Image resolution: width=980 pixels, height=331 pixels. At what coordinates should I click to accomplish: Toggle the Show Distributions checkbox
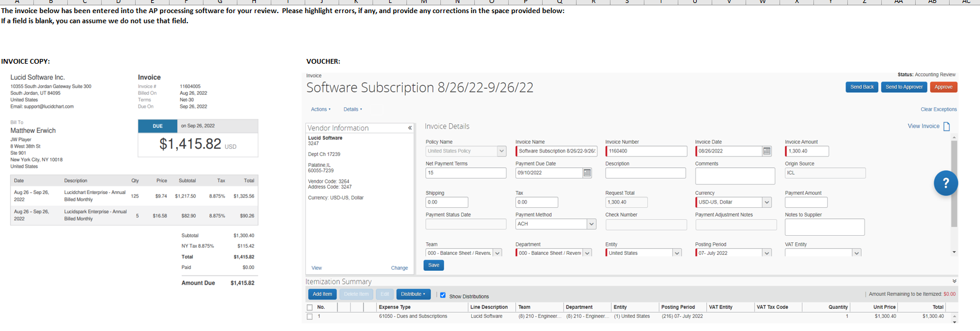click(x=443, y=295)
